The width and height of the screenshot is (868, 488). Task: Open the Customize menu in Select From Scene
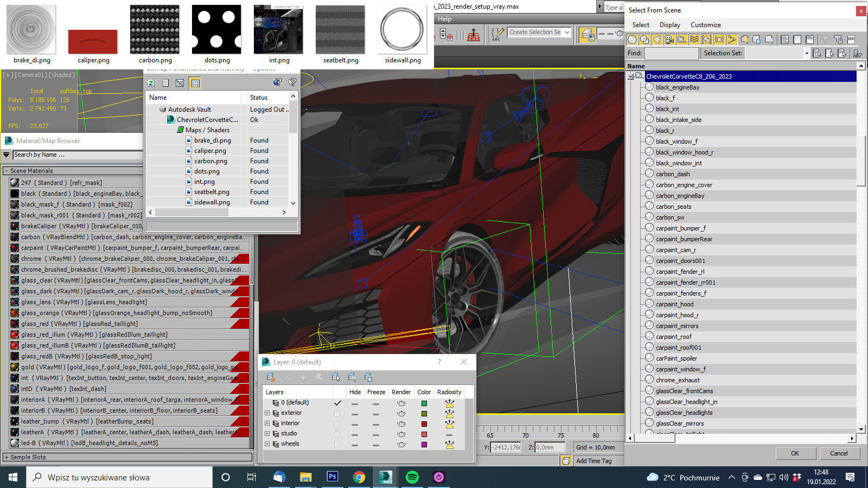[706, 25]
